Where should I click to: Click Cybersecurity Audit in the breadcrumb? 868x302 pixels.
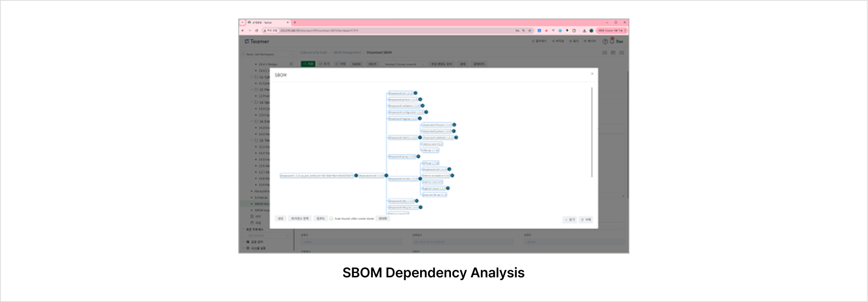point(313,52)
